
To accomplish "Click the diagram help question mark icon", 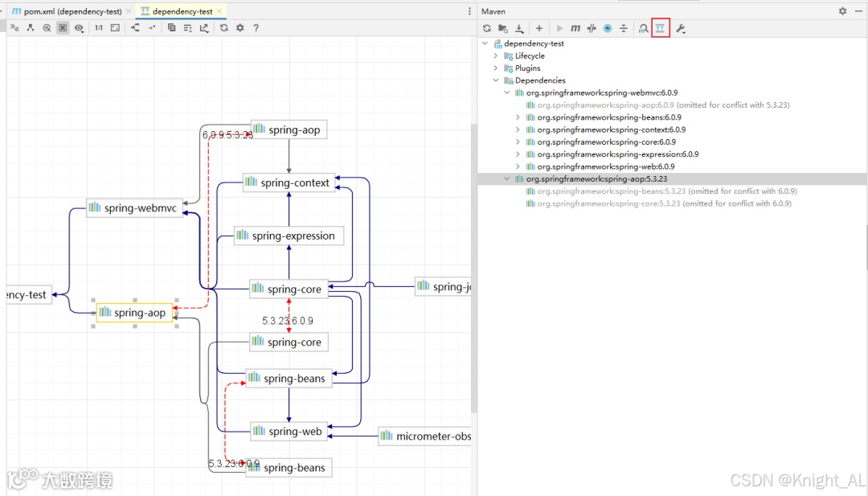I will [256, 27].
